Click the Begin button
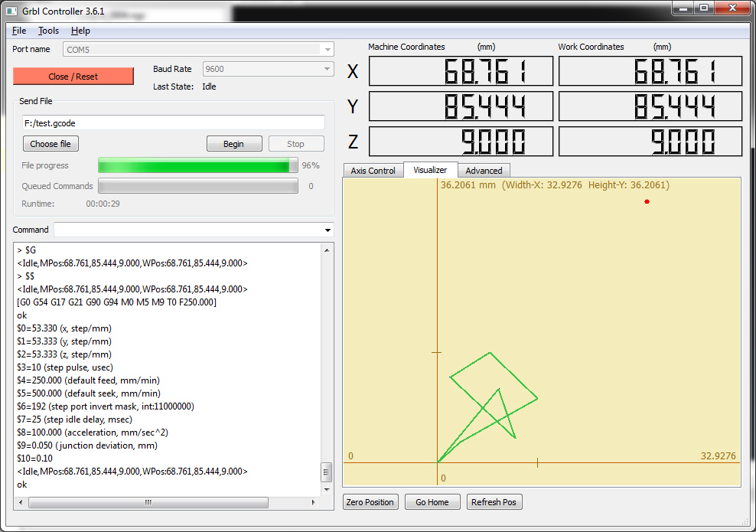Image resolution: width=756 pixels, height=532 pixels. click(x=234, y=144)
